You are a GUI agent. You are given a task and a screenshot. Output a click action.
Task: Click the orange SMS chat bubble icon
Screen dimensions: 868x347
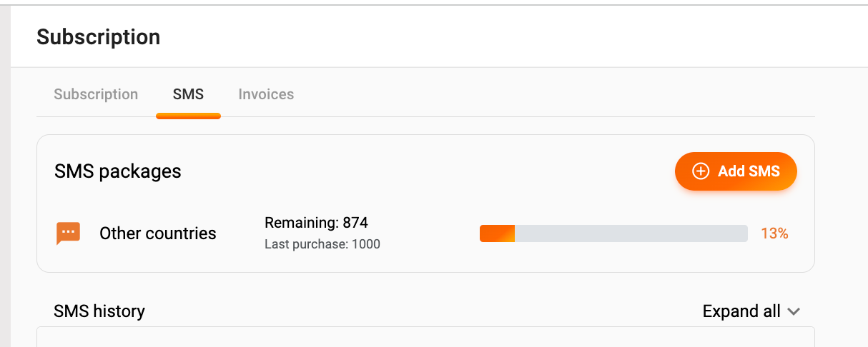tap(68, 233)
